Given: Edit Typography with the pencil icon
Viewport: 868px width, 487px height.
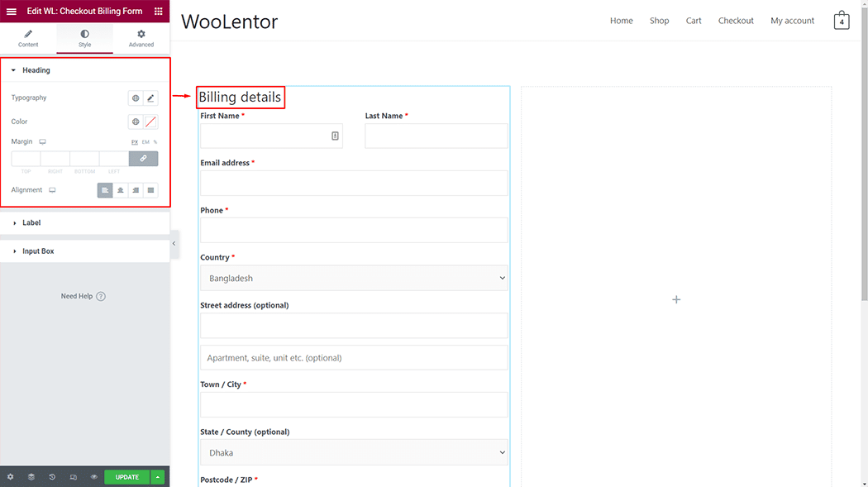Looking at the screenshot, I should (150, 98).
